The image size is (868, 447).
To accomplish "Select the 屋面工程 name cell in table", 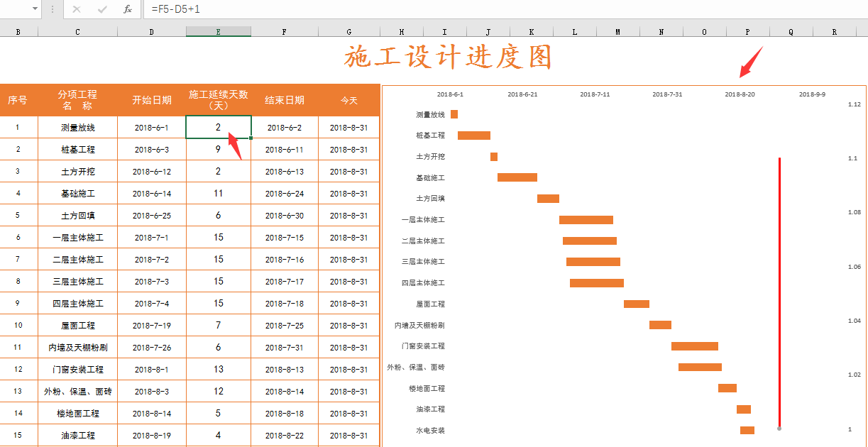I will coord(77,326).
